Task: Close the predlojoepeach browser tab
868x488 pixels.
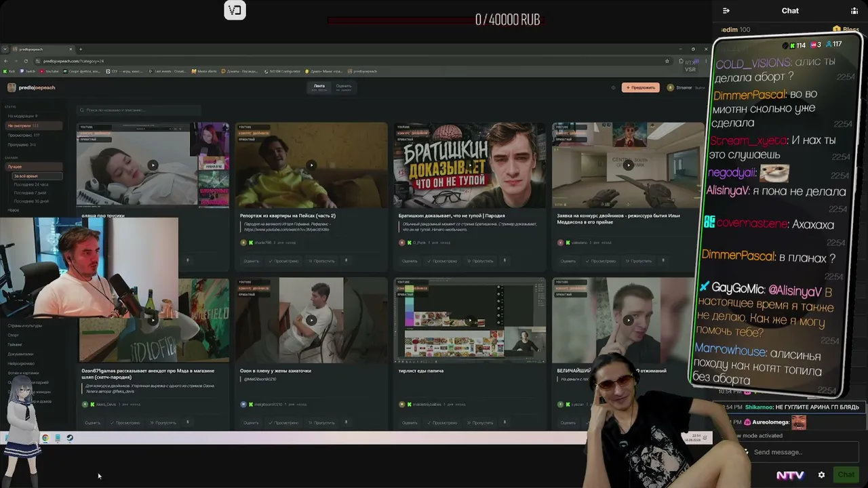Action: [x=70, y=49]
